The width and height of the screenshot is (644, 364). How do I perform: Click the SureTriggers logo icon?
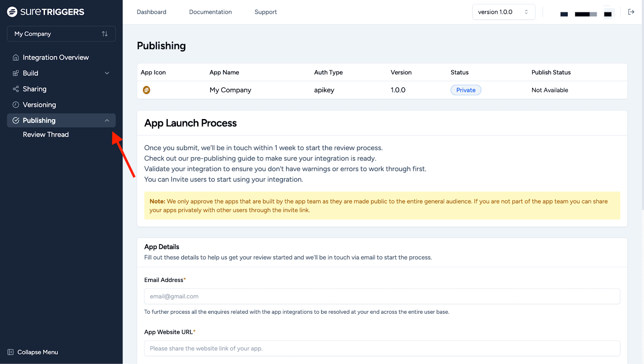(12, 12)
